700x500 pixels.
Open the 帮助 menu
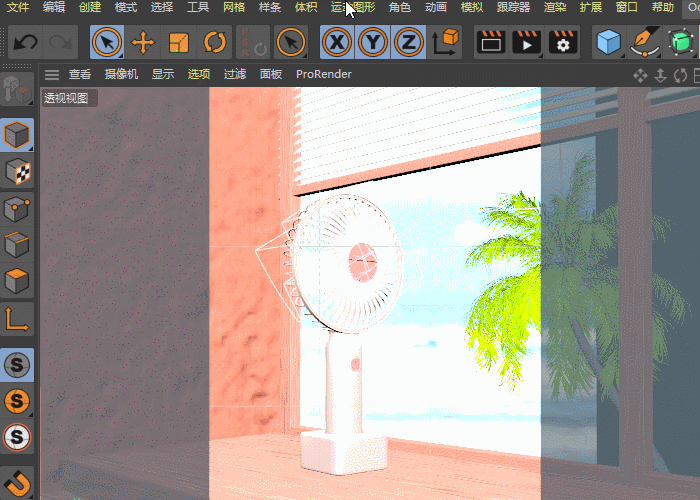[x=662, y=7]
